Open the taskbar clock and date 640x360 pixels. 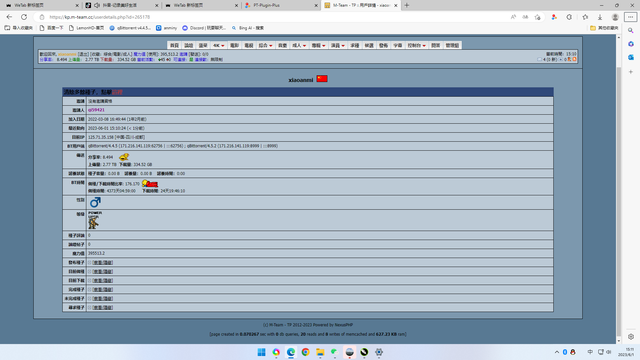(627, 352)
